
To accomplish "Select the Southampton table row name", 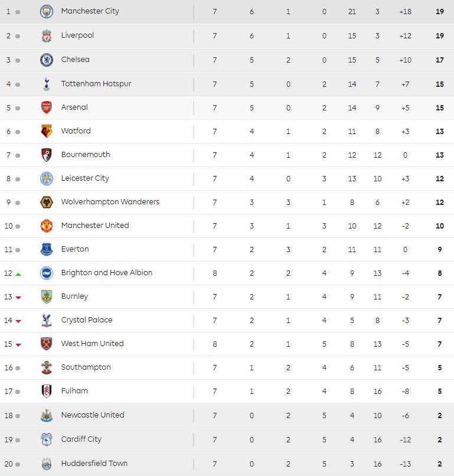I will [x=86, y=367].
